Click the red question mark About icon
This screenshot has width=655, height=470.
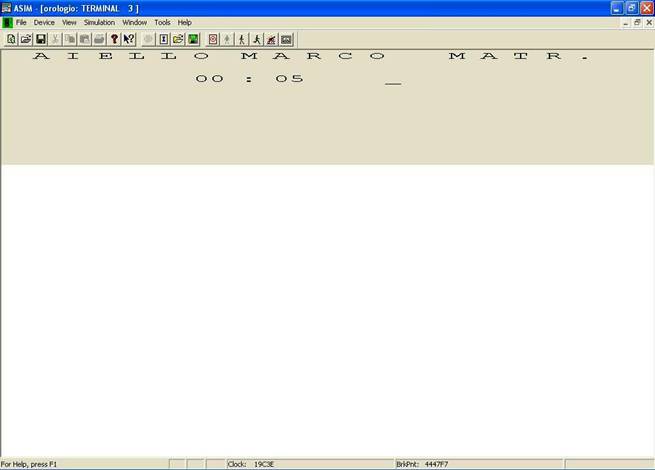[114, 39]
